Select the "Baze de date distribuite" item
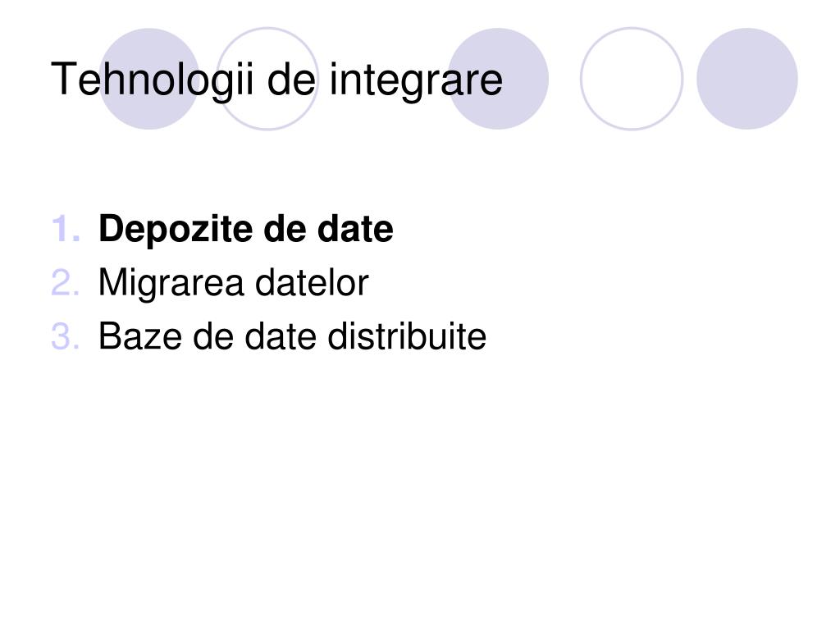The image size is (840, 630). point(293,336)
